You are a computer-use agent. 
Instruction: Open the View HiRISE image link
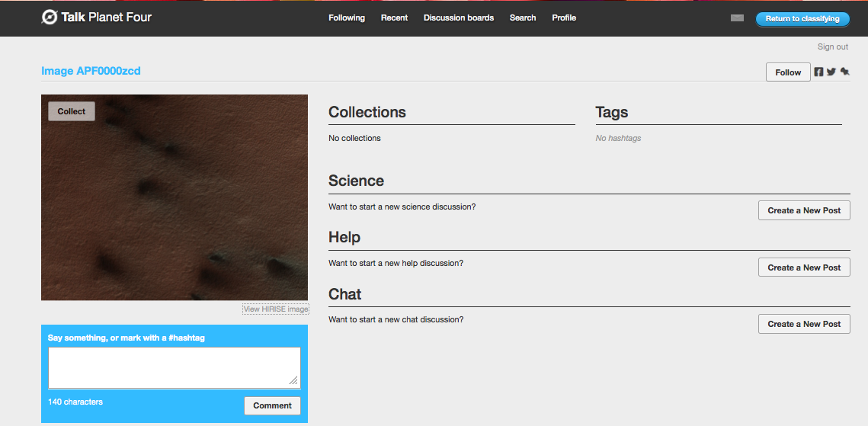click(x=276, y=309)
